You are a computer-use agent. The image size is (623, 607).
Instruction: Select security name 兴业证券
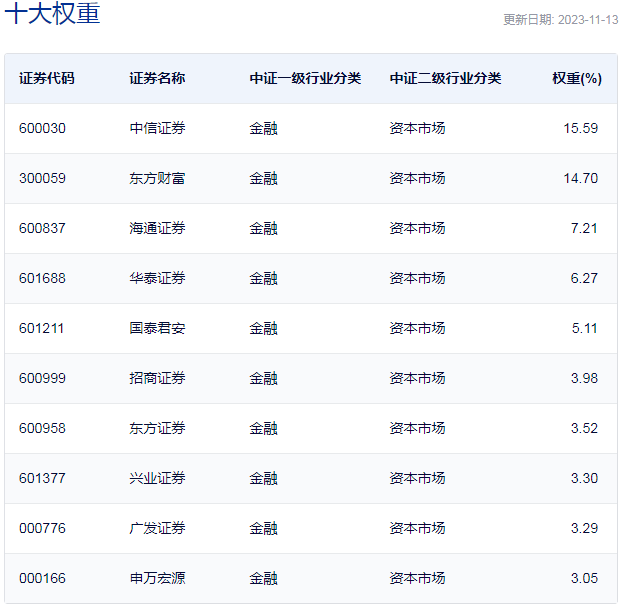(x=157, y=479)
